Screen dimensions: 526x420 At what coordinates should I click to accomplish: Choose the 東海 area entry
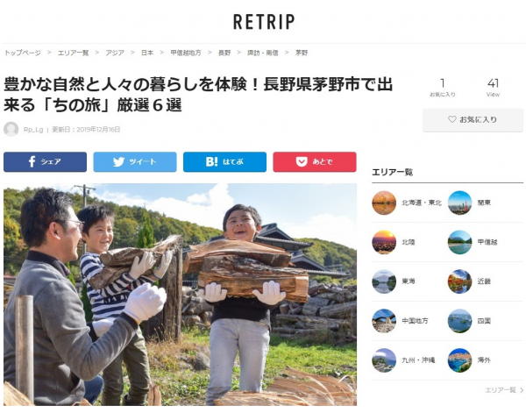(x=409, y=281)
